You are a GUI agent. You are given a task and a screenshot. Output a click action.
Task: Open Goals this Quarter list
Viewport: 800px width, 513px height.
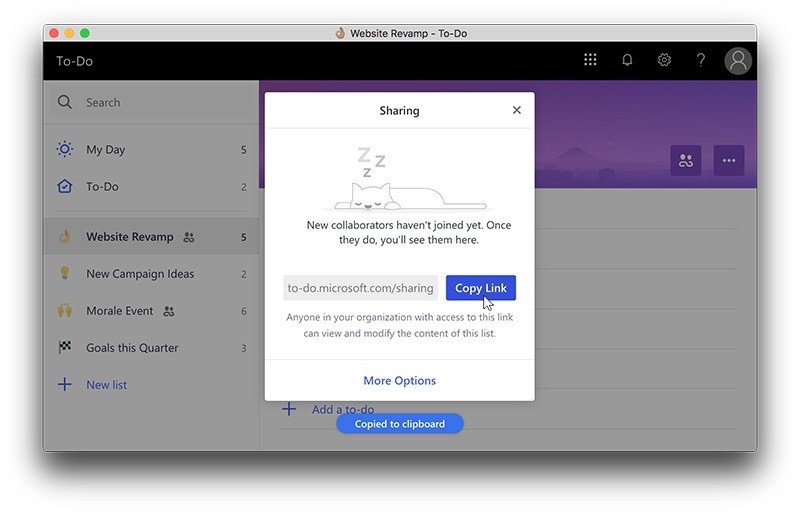pos(132,348)
